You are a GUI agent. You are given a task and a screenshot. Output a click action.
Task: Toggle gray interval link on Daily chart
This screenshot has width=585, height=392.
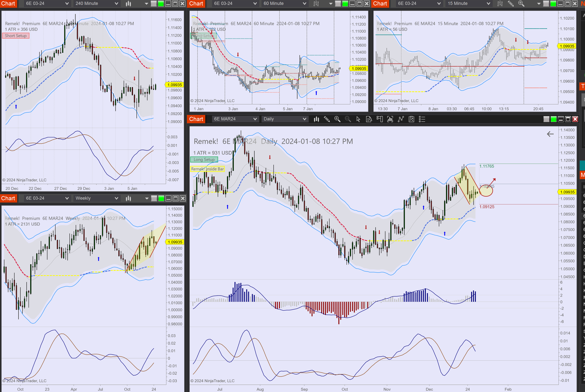point(546,119)
